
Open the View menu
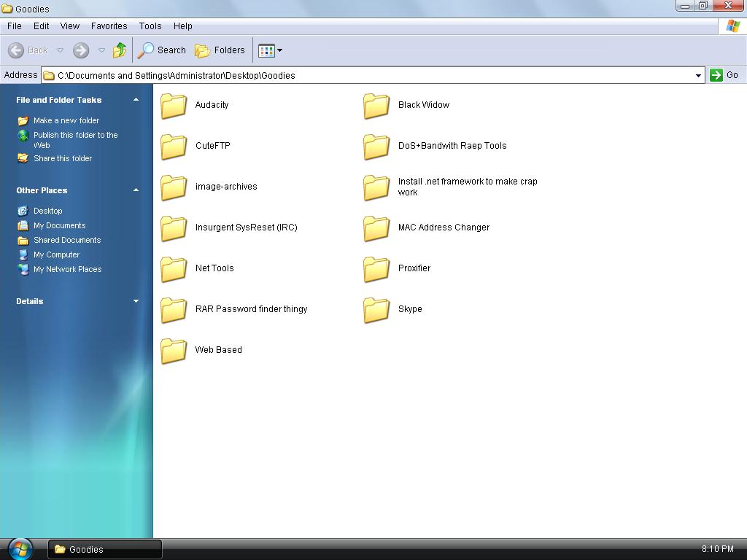(x=69, y=26)
